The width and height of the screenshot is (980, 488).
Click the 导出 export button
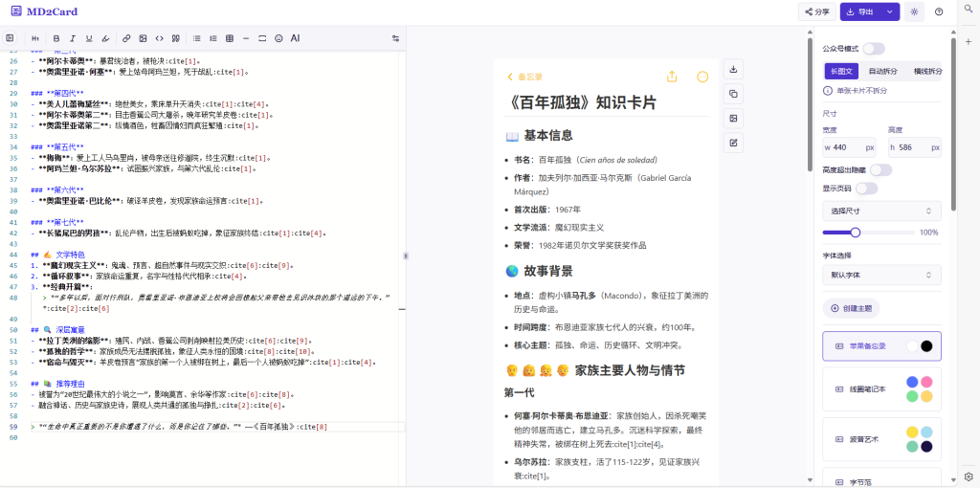tap(860, 11)
